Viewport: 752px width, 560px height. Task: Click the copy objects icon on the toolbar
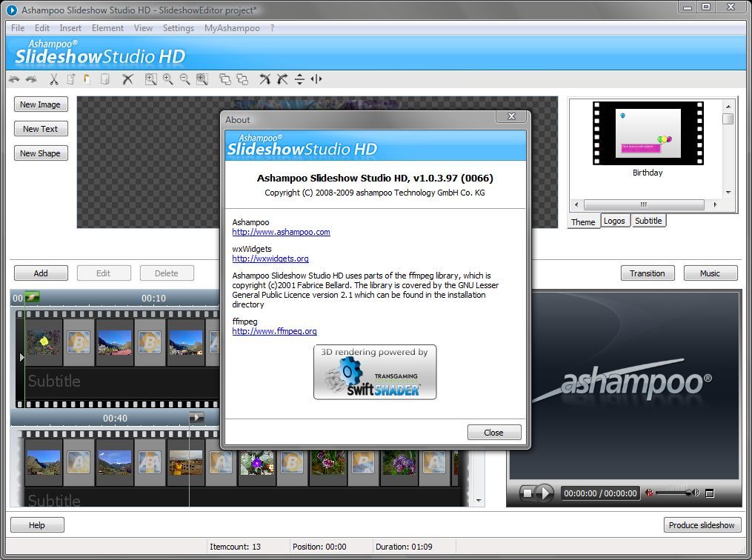pyautogui.click(x=226, y=79)
